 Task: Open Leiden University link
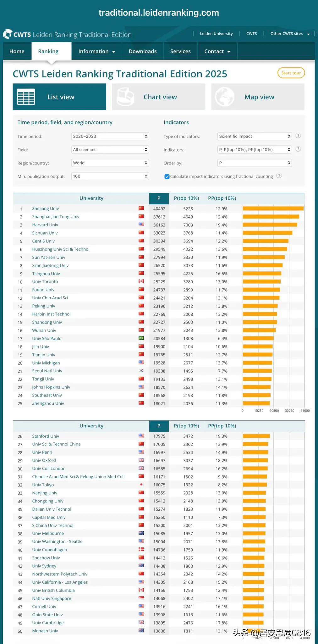(x=216, y=34)
